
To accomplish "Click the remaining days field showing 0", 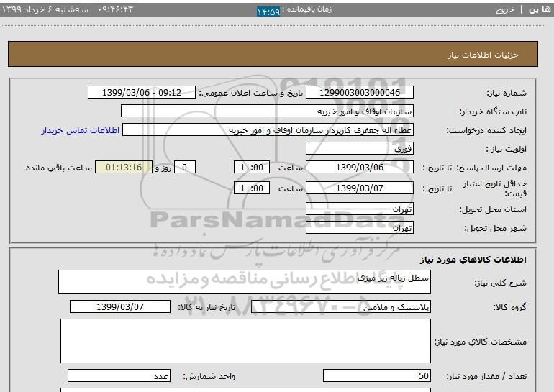I will coord(184,167).
